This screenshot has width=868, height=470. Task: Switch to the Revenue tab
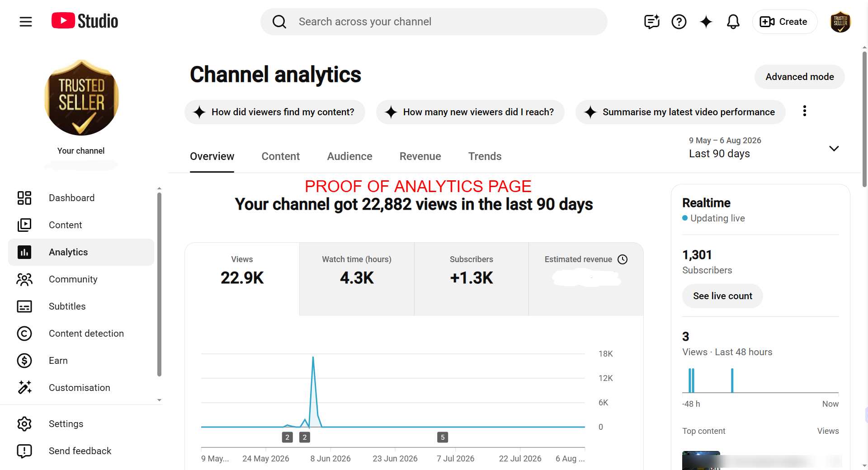pyautogui.click(x=420, y=156)
